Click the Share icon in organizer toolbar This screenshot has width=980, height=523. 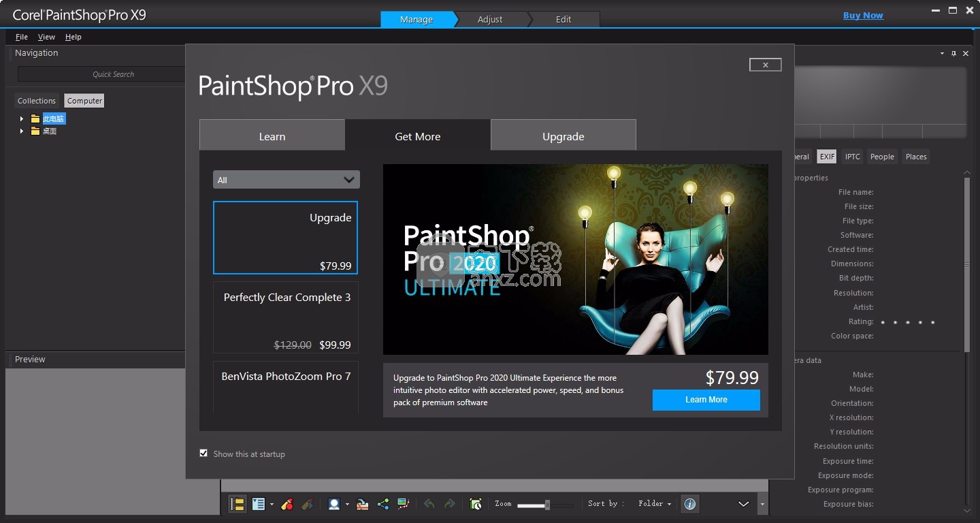click(383, 504)
